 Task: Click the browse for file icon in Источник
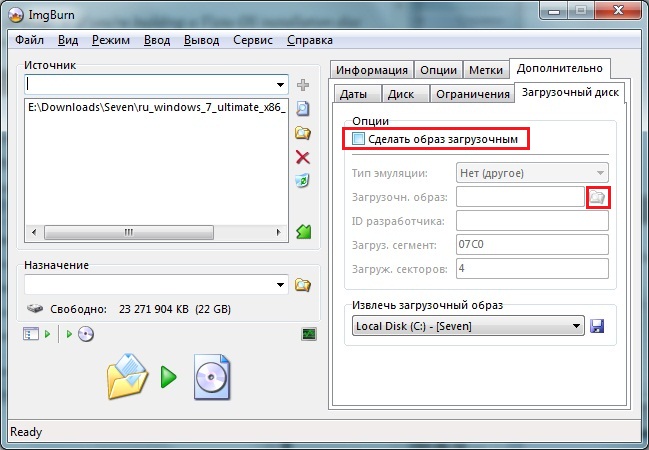click(x=303, y=109)
